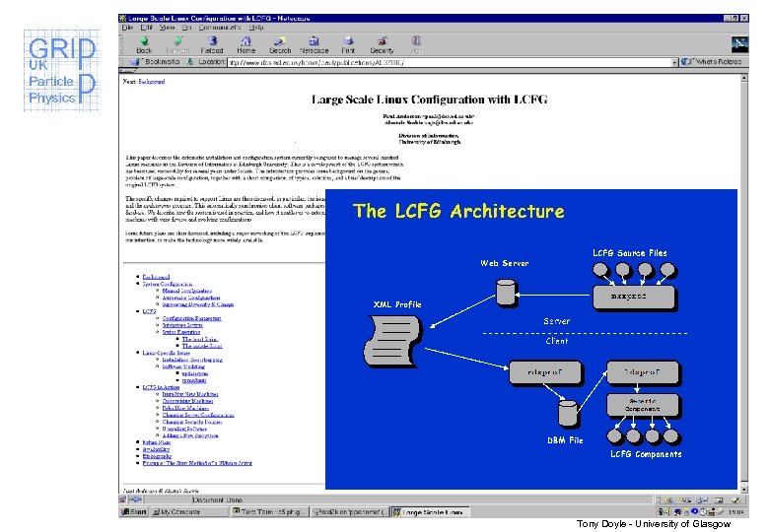Screen dimensions: 769x532
Task: Open the Example contents link at list bottom
Action: tap(197, 462)
